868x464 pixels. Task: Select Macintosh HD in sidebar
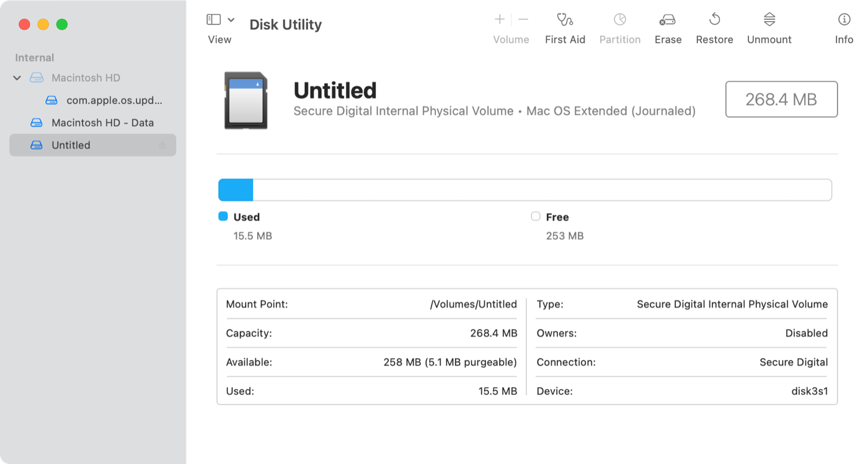point(86,78)
